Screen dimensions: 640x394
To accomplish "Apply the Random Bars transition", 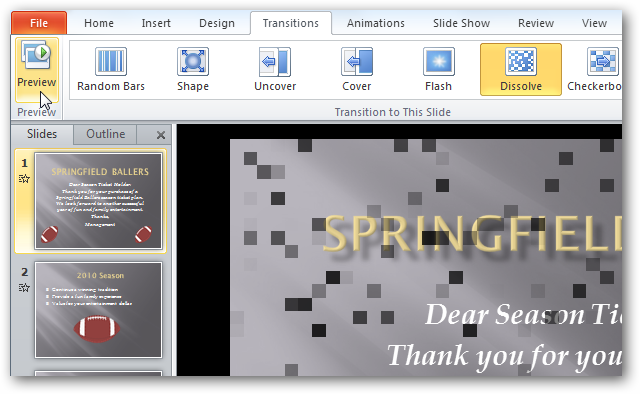I will click(111, 69).
